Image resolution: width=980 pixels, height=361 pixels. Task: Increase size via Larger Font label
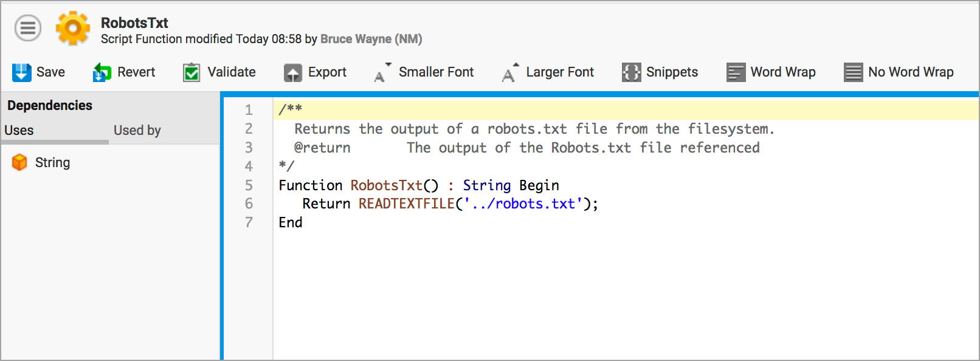click(560, 72)
